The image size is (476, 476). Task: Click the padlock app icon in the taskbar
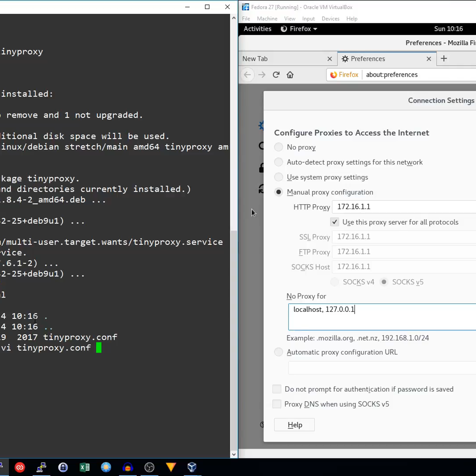point(63,467)
